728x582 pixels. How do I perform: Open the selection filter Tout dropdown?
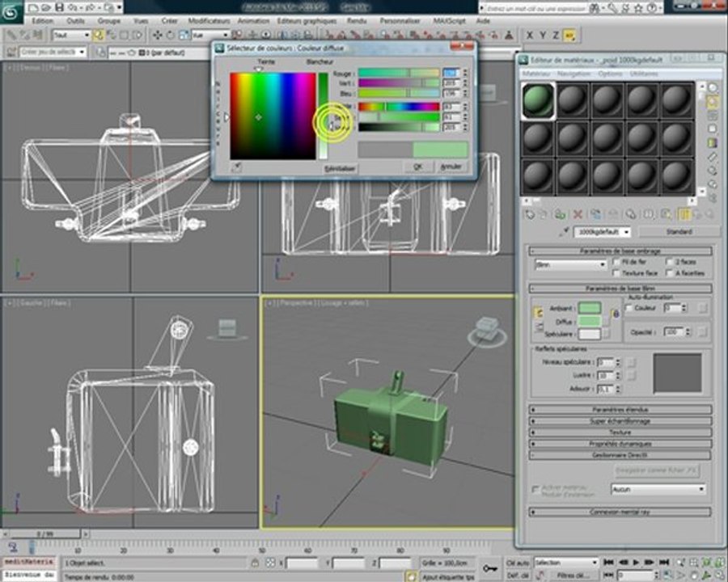[x=71, y=35]
